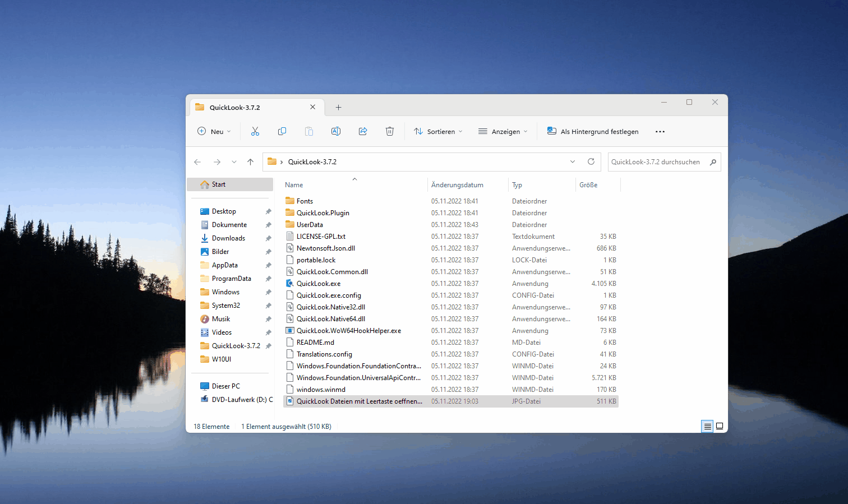Screen dimensions: 848x504
Task: Select QuickLook Dateien mit Leertaste oeffnen JPG
Action: 451,401
